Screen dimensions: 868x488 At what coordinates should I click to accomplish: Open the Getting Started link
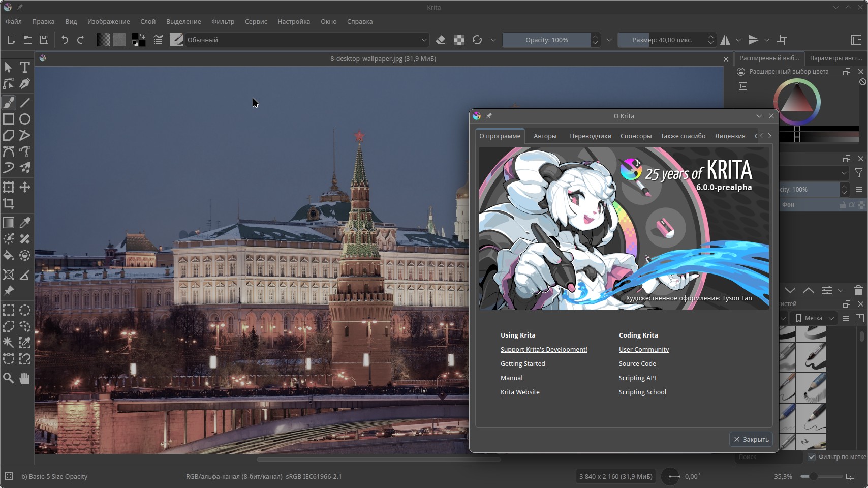pos(522,364)
